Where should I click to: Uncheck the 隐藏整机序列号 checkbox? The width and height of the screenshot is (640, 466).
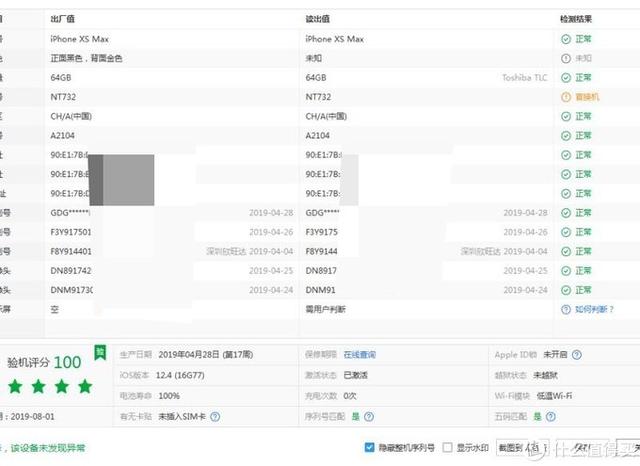pyautogui.click(x=369, y=448)
